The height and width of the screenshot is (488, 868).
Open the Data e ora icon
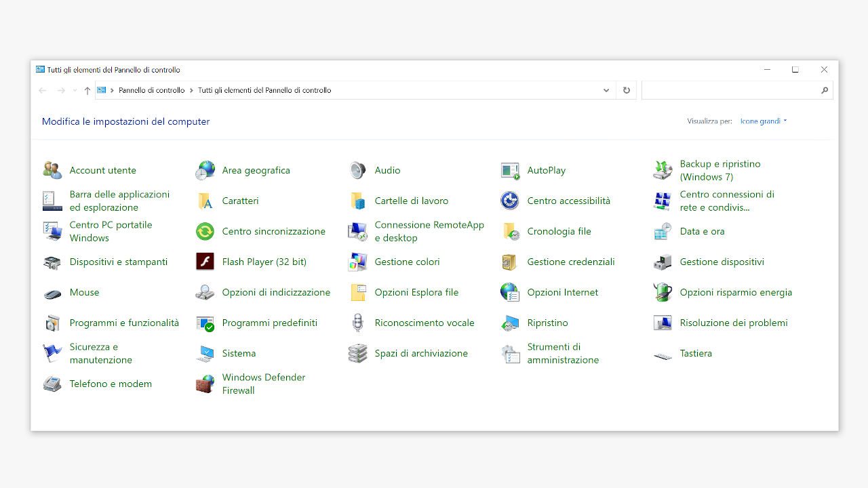[x=663, y=231]
